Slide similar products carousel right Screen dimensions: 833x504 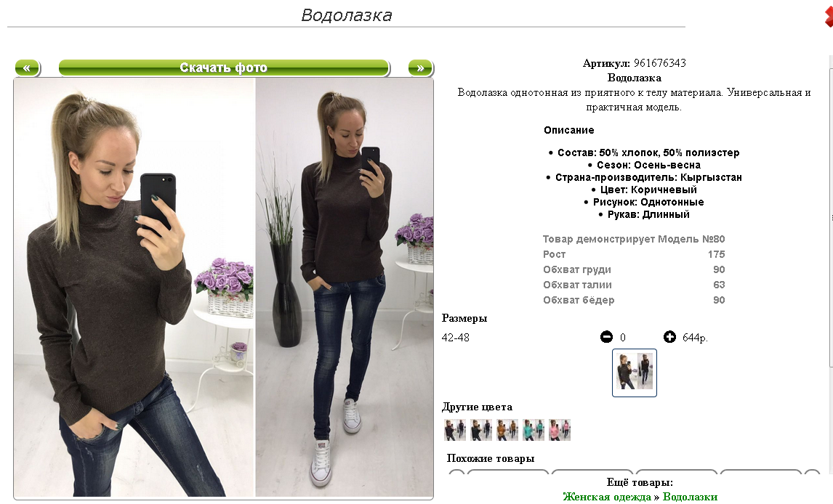click(812, 471)
